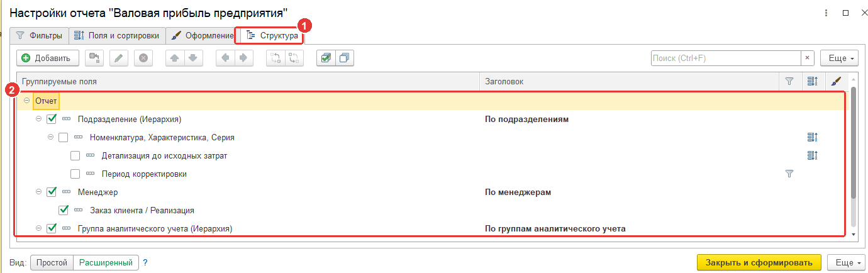
Task: Select Детализация до исходных затрат row text
Action: tap(164, 155)
